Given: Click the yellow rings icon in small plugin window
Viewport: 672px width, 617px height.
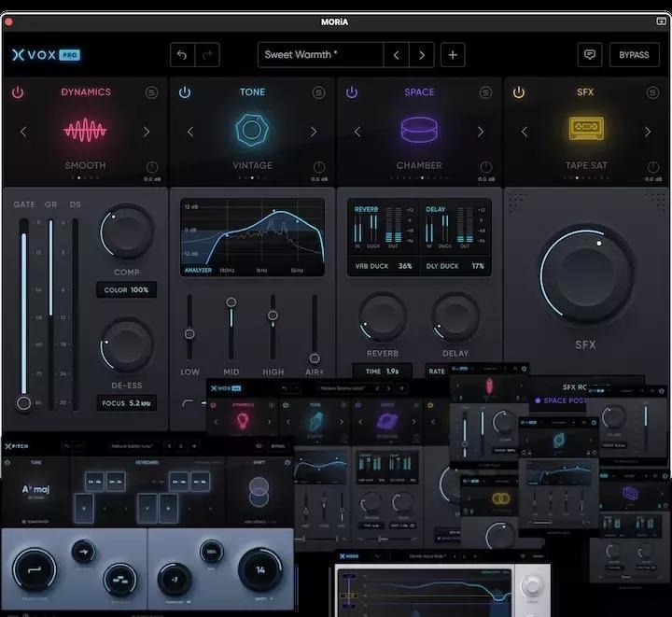Looking at the screenshot, I should click(500, 498).
